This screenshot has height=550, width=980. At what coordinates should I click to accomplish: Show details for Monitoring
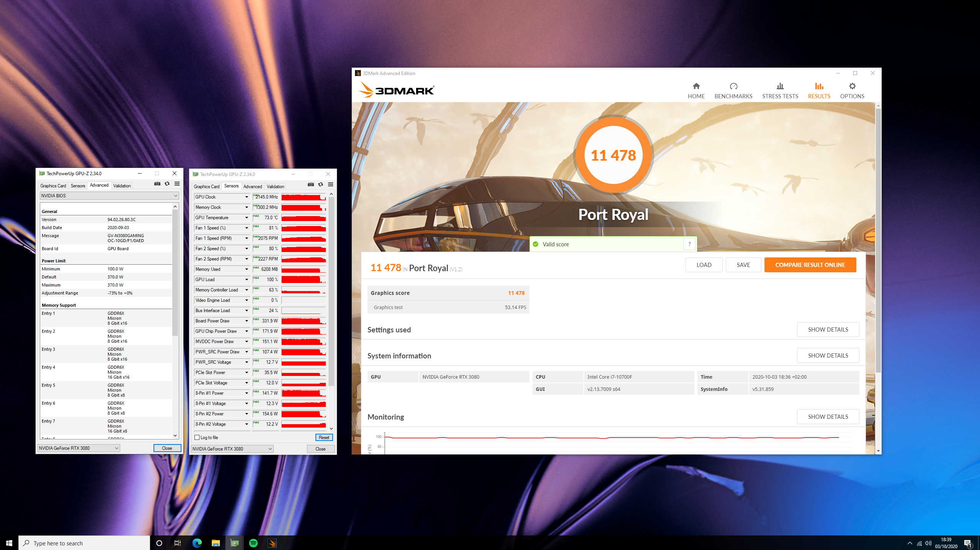coord(828,417)
